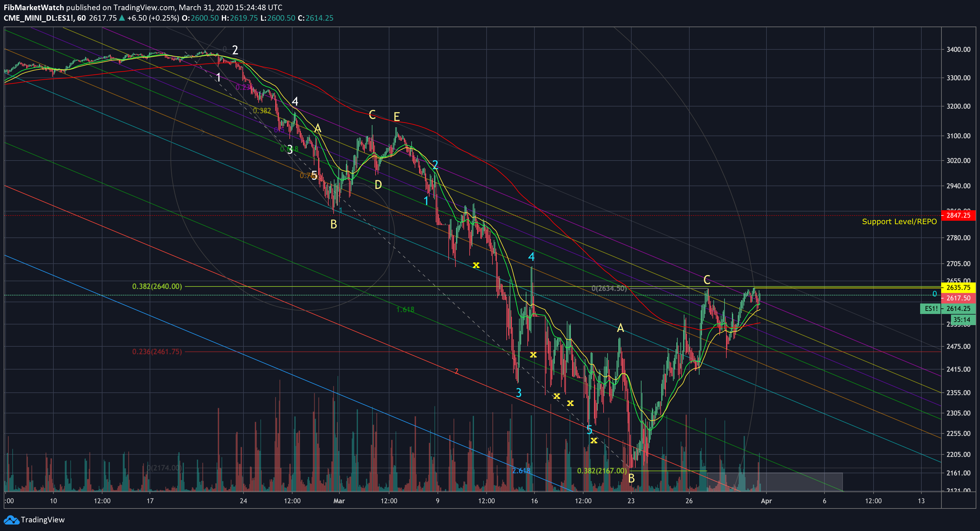Click the Apr date on time axis

(x=766, y=501)
